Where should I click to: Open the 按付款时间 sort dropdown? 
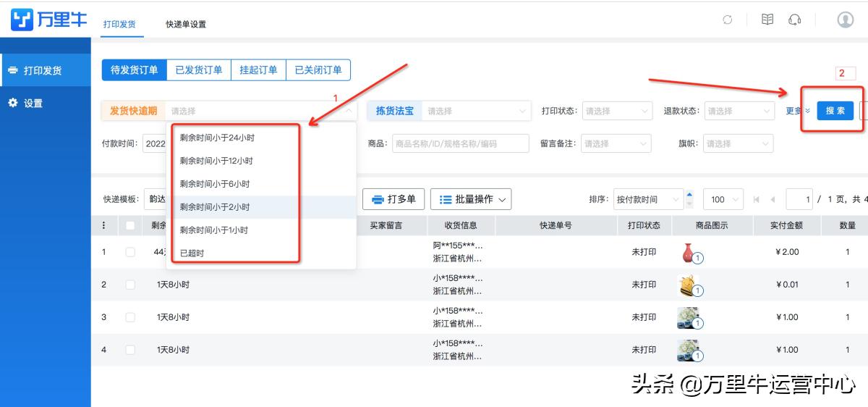tap(648, 199)
